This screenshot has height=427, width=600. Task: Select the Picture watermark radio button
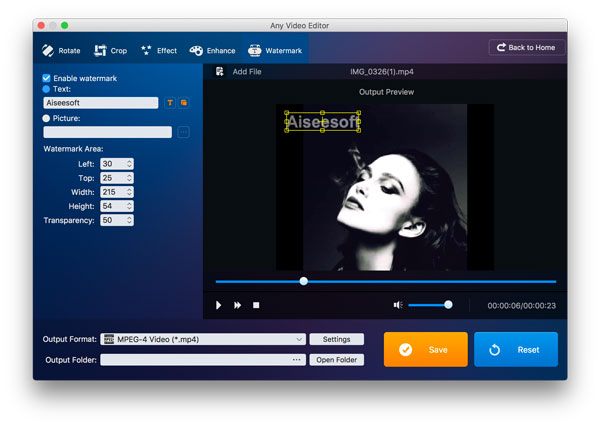(47, 118)
